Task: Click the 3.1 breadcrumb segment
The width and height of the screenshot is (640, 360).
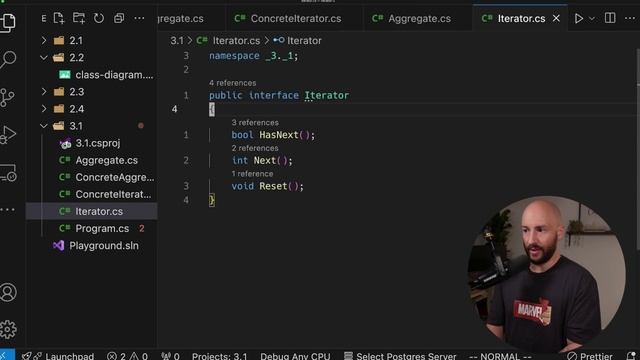Action: [x=177, y=41]
